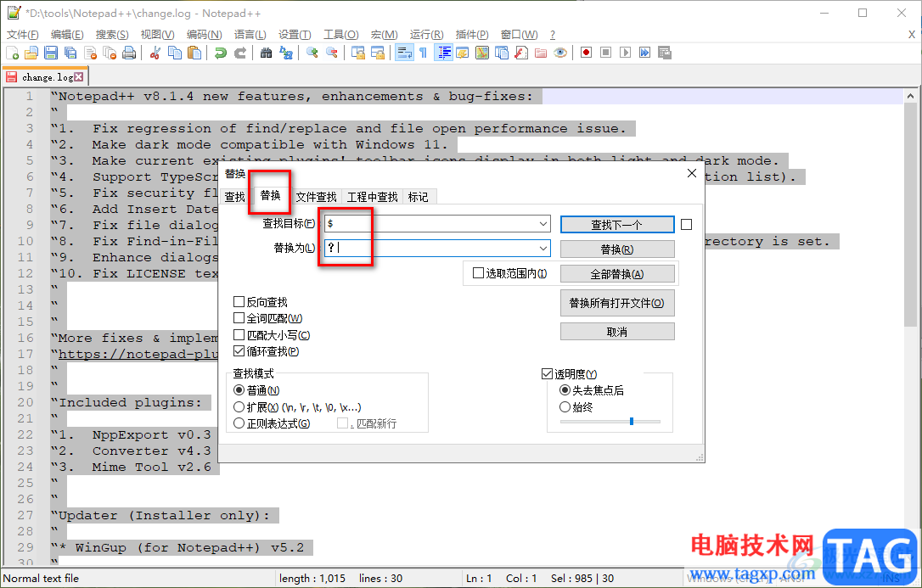This screenshot has height=588, width=922.
Task: Switch to the 工程中查找 tab
Action: [x=372, y=197]
